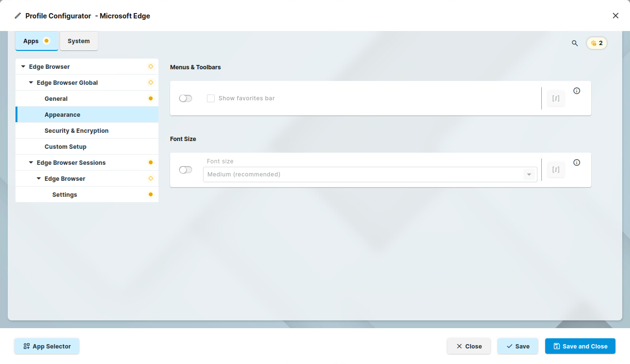Open the changes counter badge showing 2
This screenshot has height=364, width=630.
597,43
